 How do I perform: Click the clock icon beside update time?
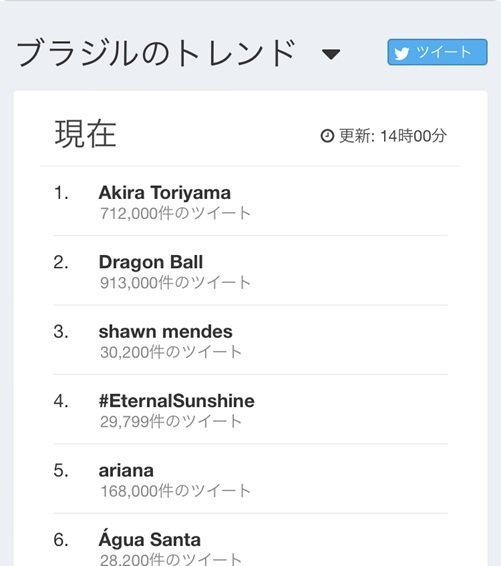(327, 136)
